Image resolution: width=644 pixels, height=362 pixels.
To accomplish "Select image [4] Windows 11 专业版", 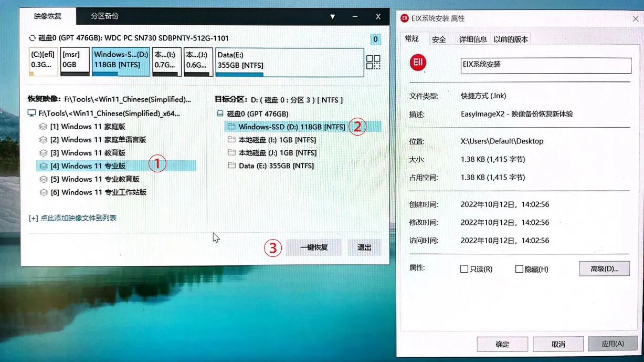I will pyautogui.click(x=117, y=166).
